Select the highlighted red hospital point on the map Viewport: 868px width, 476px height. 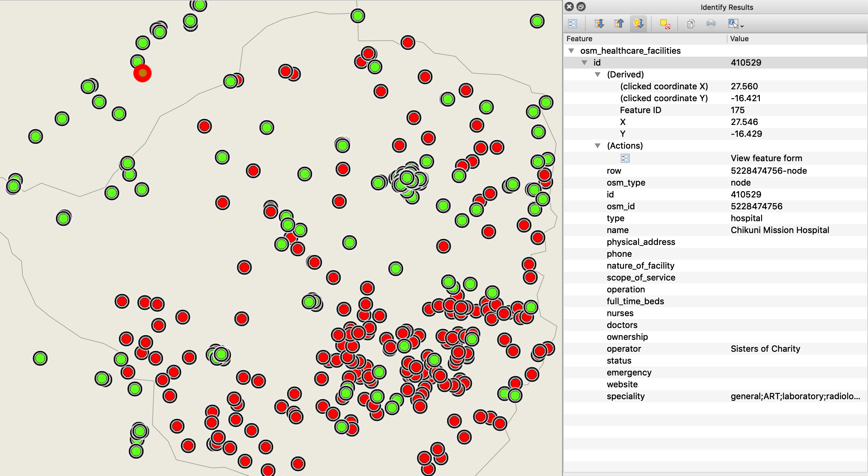142,73
